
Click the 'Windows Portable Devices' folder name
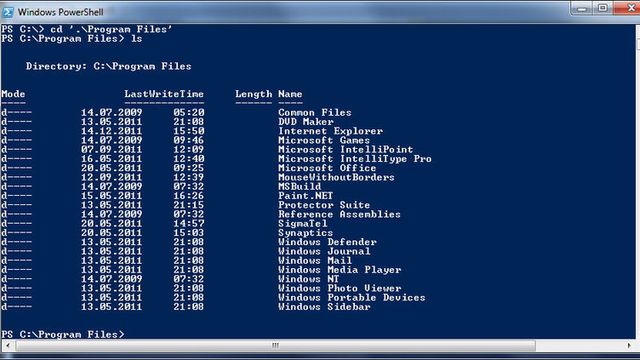pyautogui.click(x=352, y=298)
